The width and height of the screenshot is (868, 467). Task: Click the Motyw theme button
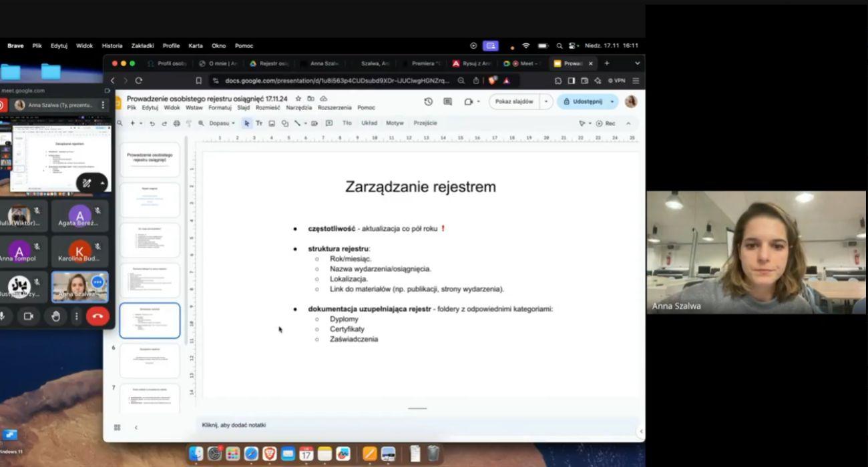(395, 123)
